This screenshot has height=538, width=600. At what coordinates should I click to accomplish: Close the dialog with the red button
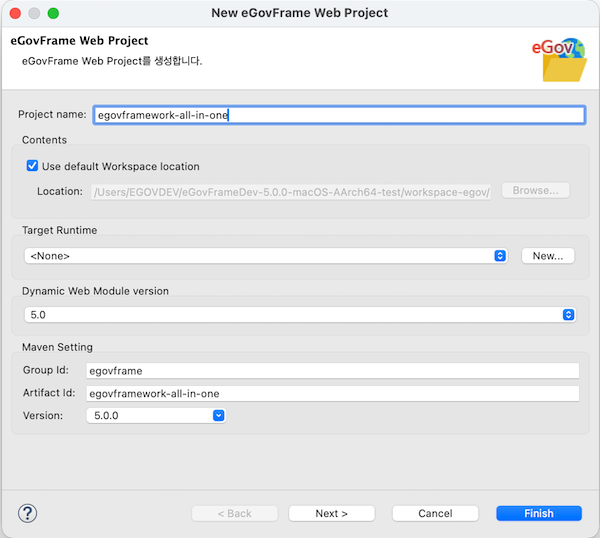pos(13,13)
